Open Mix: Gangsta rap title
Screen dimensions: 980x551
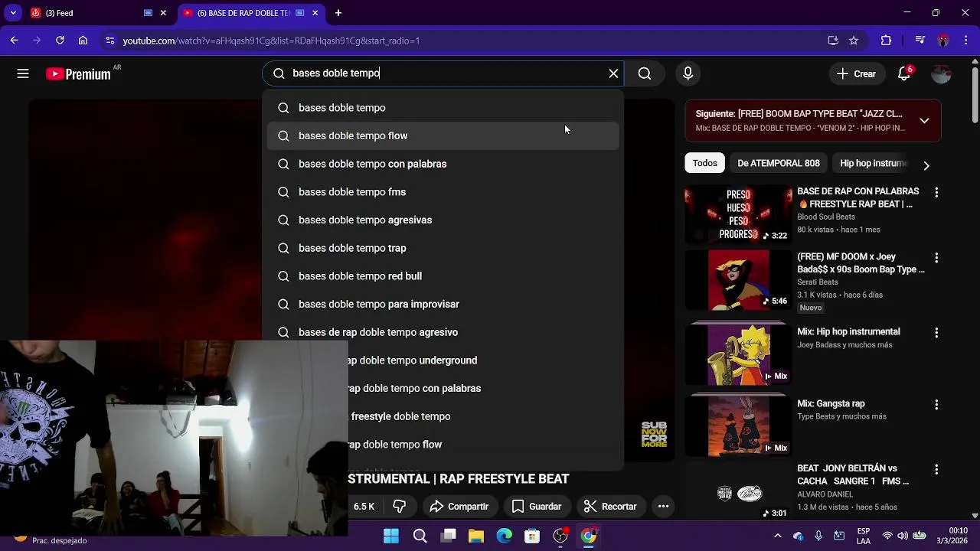pos(831,403)
